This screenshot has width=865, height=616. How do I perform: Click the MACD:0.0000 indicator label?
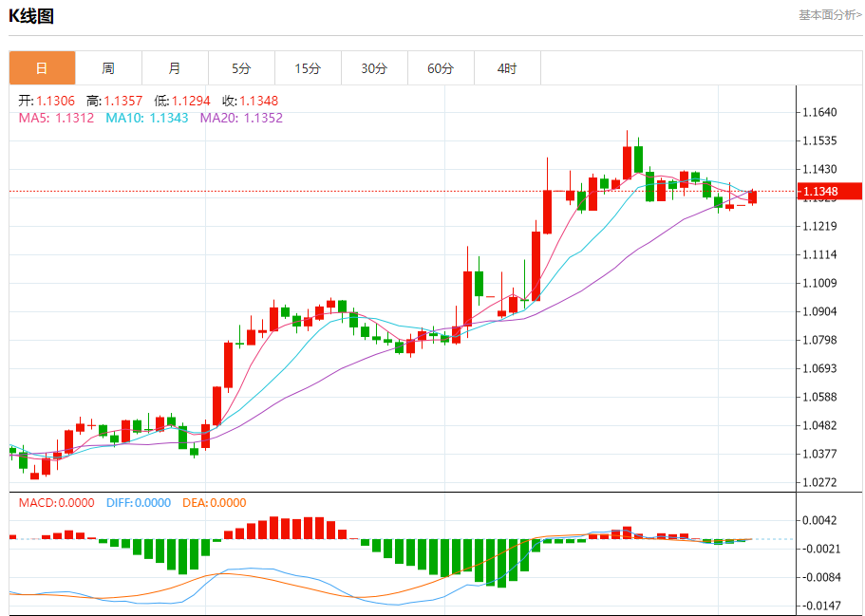56,503
